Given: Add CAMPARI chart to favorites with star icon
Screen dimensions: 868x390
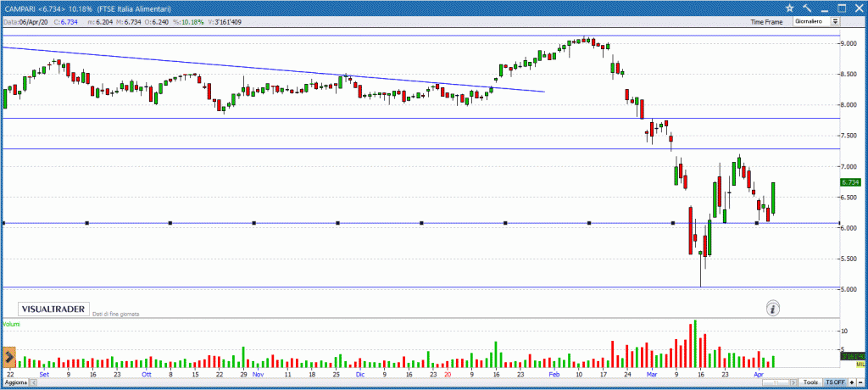Looking at the screenshot, I should pyautogui.click(x=789, y=8).
